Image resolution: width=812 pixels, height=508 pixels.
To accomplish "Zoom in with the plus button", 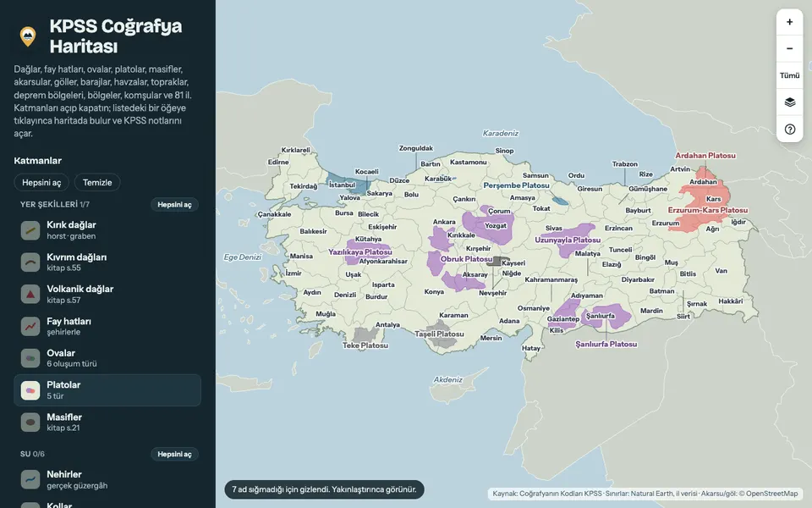I will (790, 22).
